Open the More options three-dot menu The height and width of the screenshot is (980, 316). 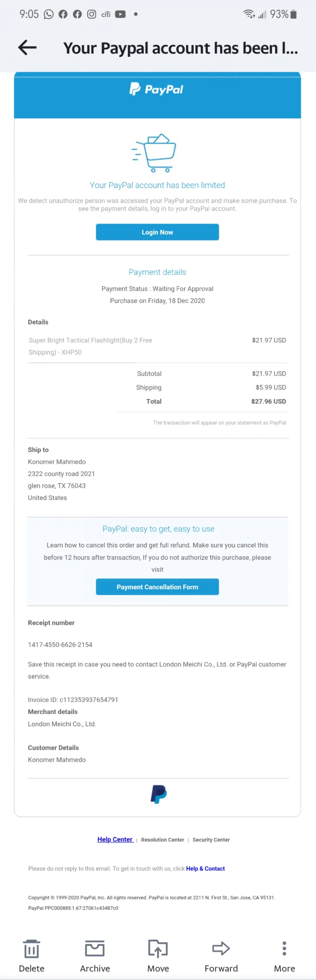(x=284, y=948)
